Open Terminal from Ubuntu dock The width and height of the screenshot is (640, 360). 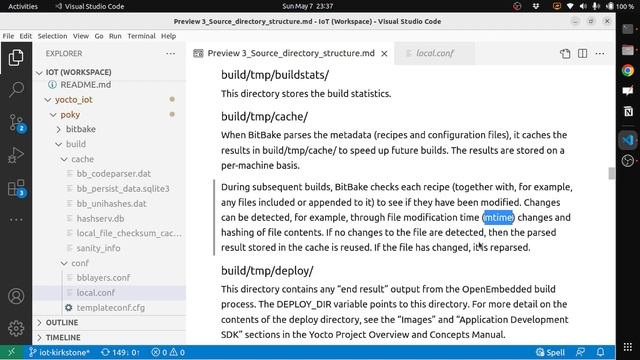click(x=628, y=29)
